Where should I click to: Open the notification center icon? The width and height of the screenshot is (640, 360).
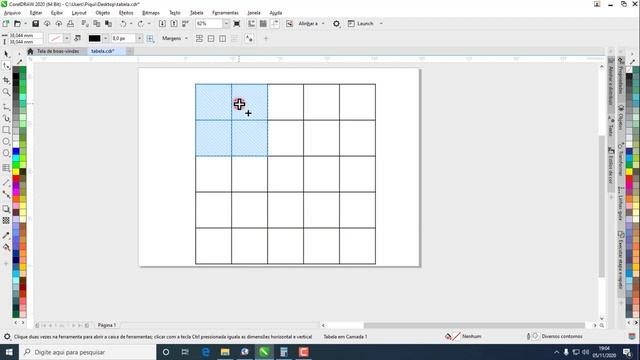pos(627,352)
